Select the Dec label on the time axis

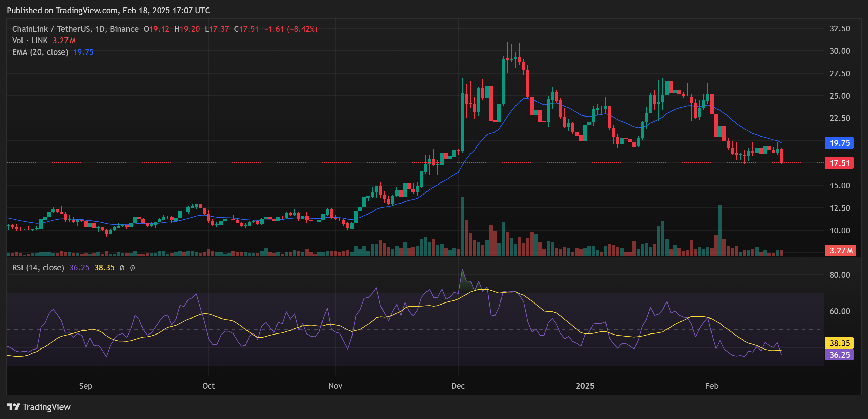point(458,386)
